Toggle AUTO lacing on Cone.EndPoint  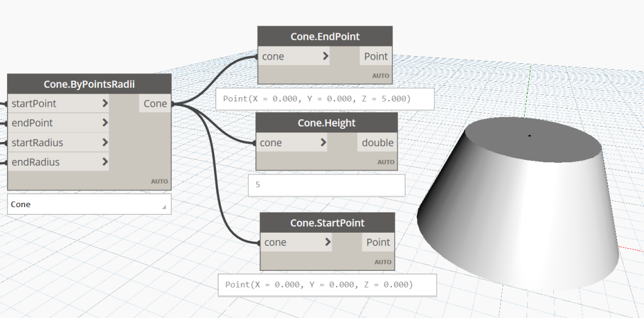[380, 76]
